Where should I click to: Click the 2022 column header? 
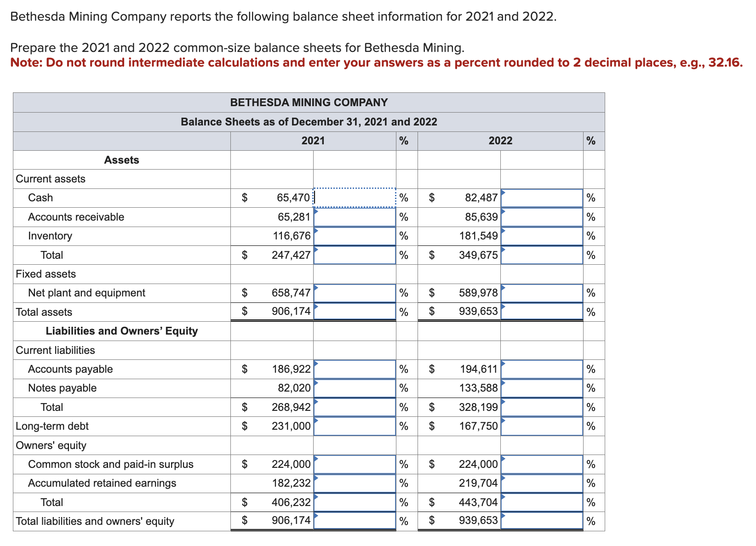[x=500, y=141]
